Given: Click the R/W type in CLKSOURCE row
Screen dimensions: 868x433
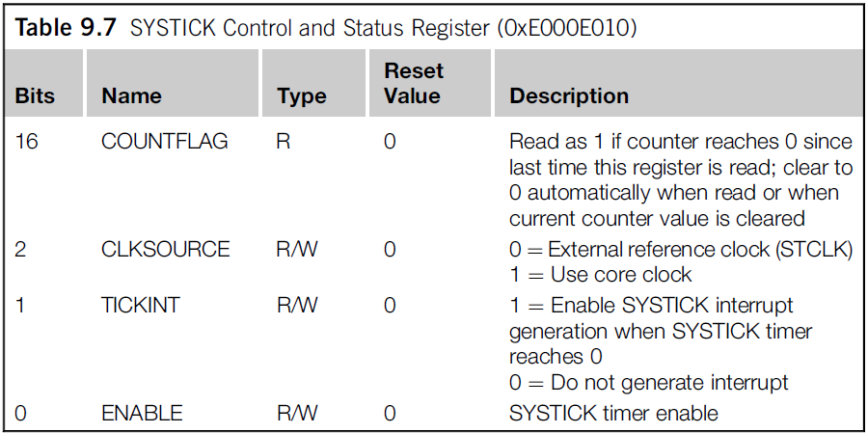Looking at the screenshot, I should pos(297,250).
